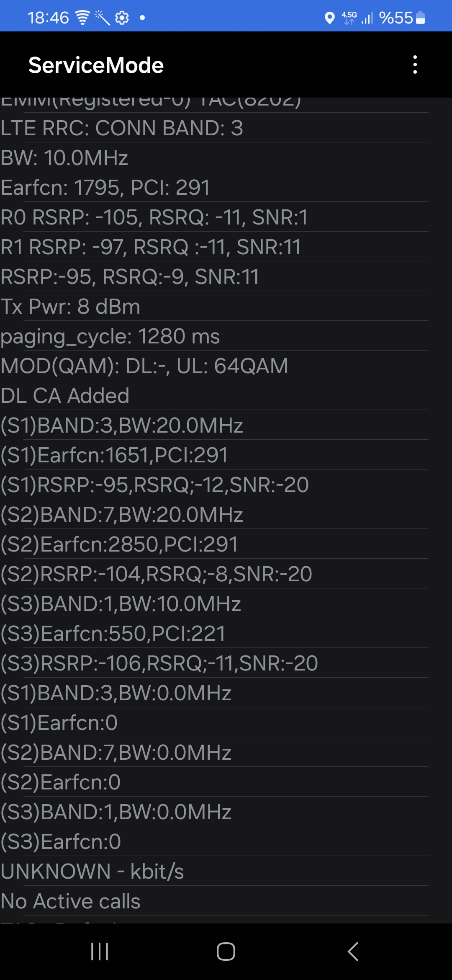Screen dimensions: 452x980
Task: Select the LTE RRC CONN BAND 3 row
Action: click(x=214, y=128)
